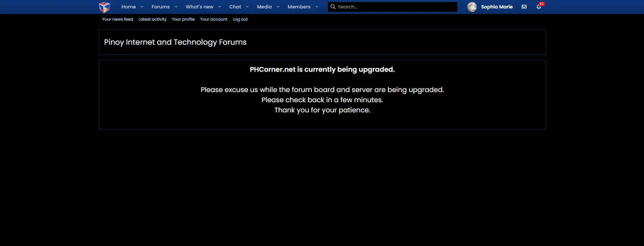Open Your account link
This screenshot has width=644, height=246.
[214, 19]
